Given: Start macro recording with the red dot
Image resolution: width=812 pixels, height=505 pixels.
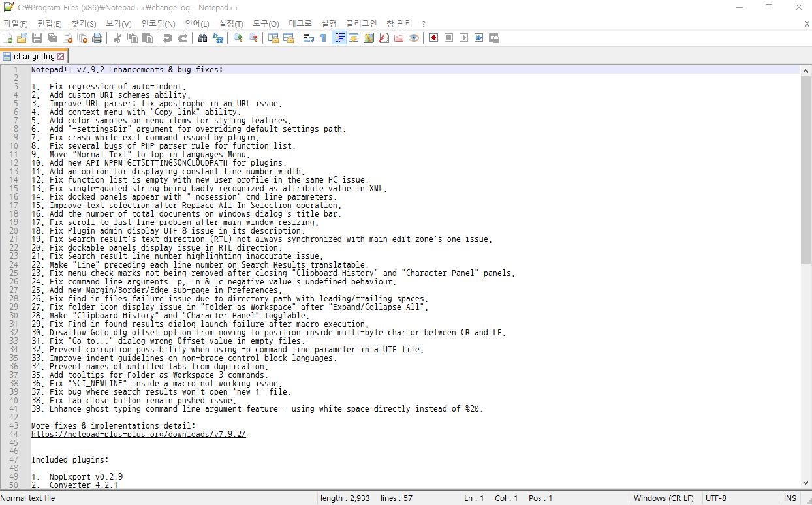Looking at the screenshot, I should [434, 38].
